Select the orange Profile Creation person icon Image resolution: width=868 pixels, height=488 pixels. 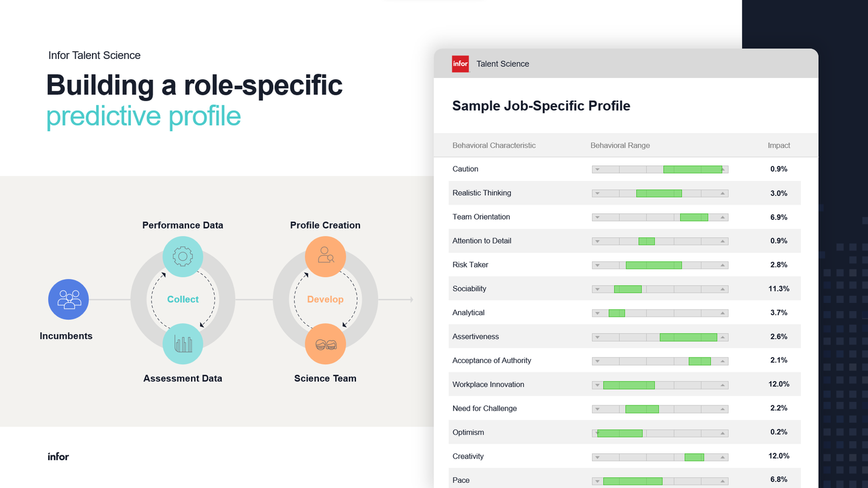pos(325,256)
